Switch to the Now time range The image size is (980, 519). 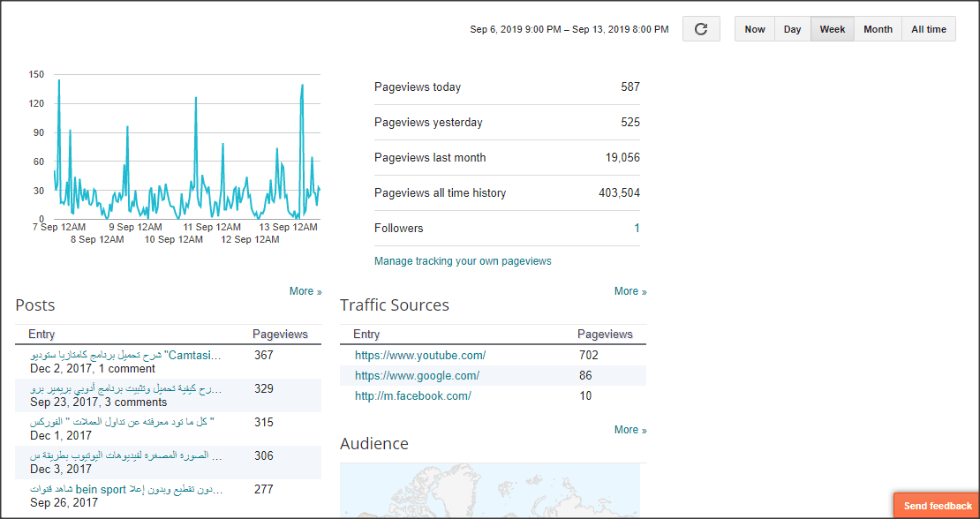tap(755, 29)
